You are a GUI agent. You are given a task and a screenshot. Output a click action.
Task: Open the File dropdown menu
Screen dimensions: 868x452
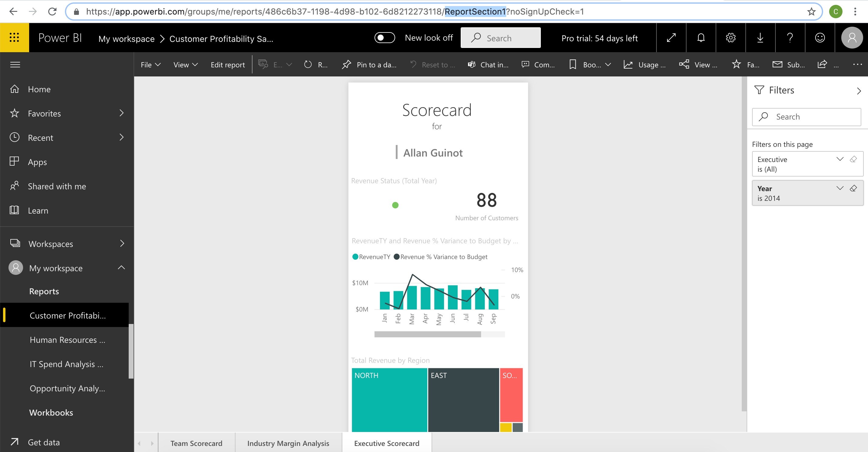coord(150,65)
